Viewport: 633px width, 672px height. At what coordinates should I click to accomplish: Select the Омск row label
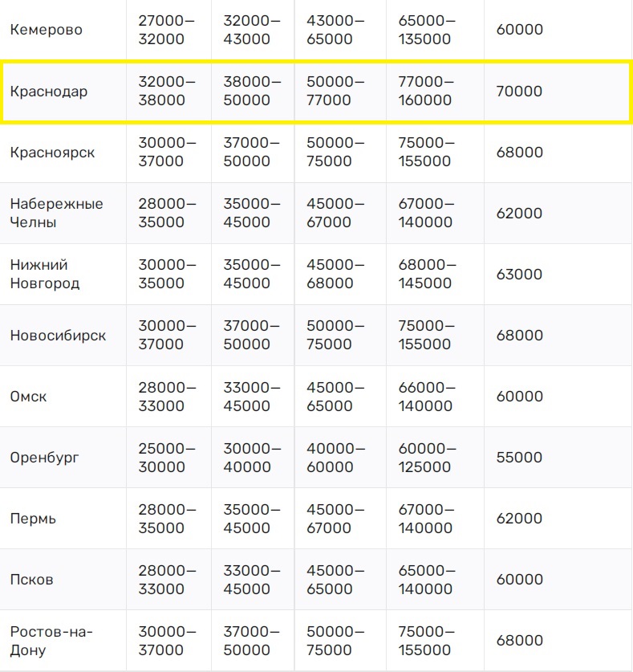(x=29, y=397)
